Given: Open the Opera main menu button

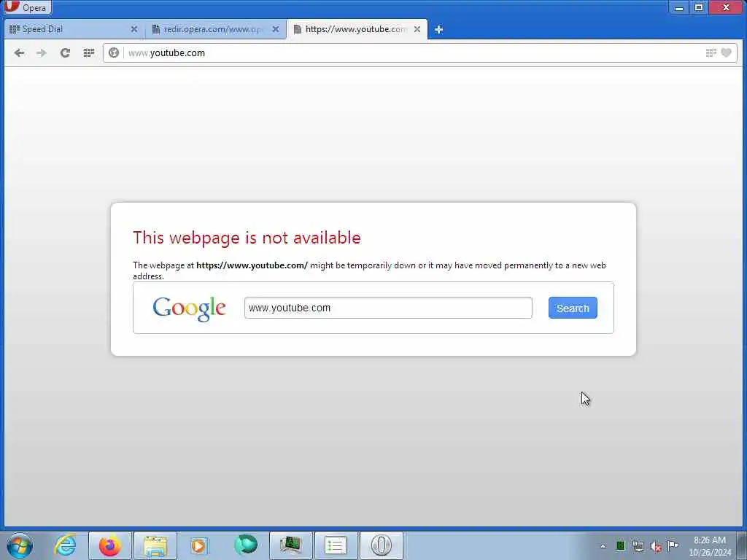Looking at the screenshot, I should click(x=26, y=7).
